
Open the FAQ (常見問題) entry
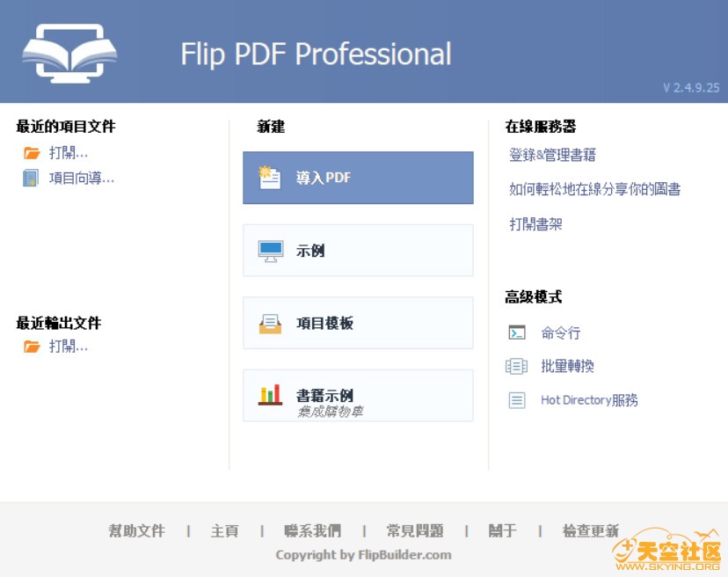(x=412, y=530)
